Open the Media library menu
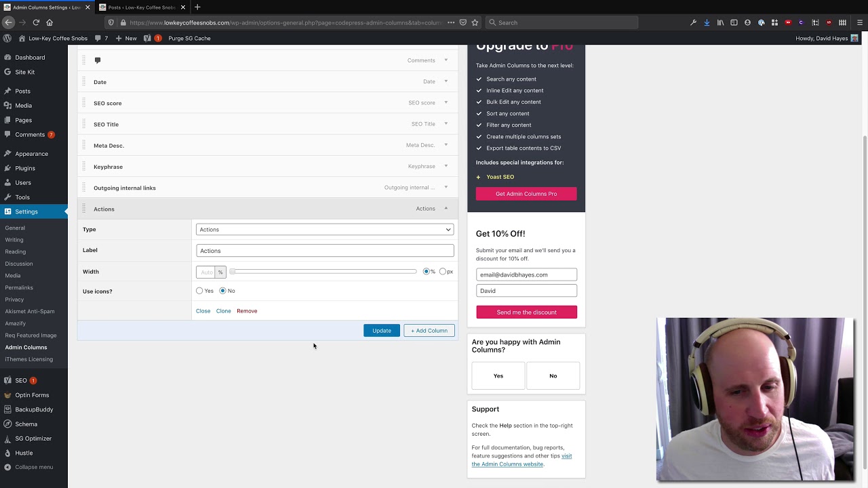This screenshot has width=868, height=488. pyautogui.click(x=23, y=106)
